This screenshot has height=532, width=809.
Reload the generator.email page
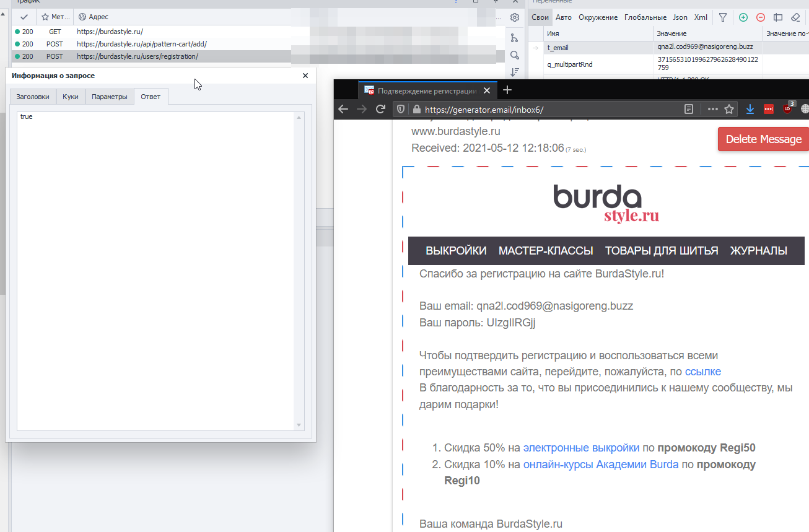click(381, 109)
